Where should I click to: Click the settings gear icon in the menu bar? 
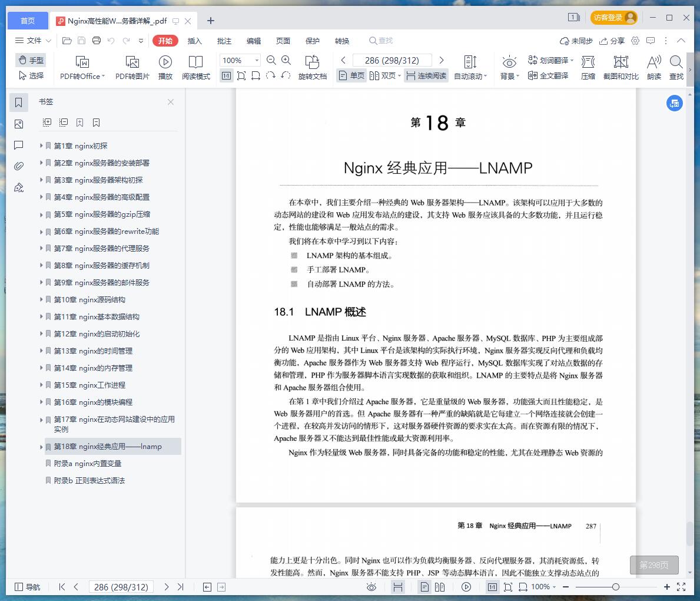click(635, 41)
